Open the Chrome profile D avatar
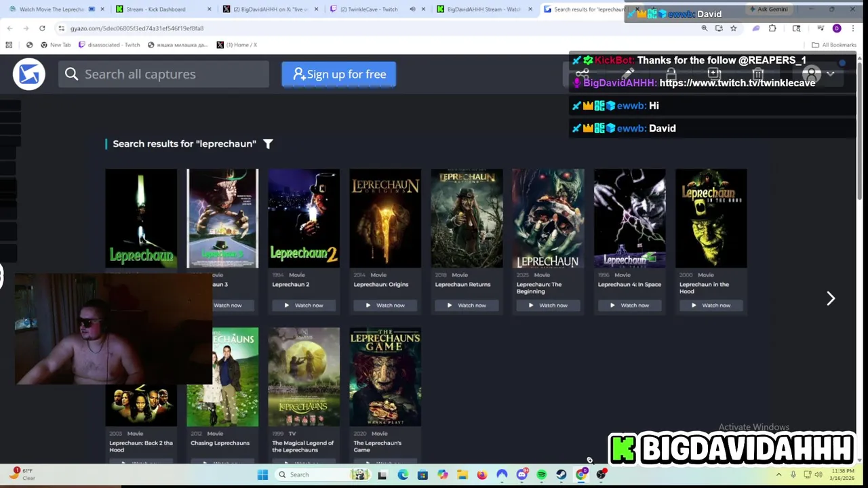The image size is (868, 488). [837, 28]
